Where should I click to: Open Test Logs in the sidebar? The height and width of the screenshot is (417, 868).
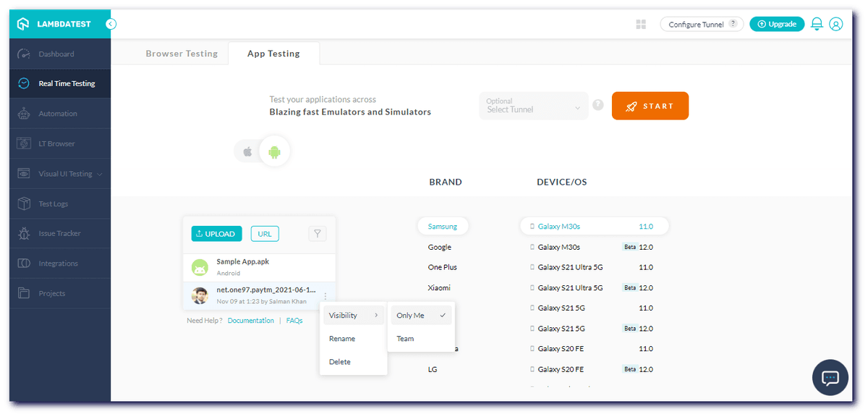[60, 203]
